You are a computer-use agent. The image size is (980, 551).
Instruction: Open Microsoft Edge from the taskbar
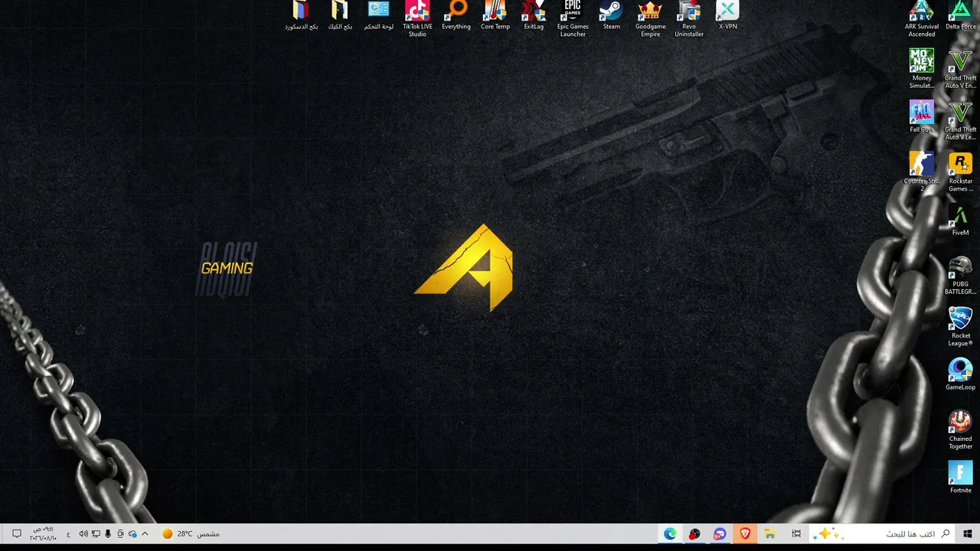tap(670, 533)
